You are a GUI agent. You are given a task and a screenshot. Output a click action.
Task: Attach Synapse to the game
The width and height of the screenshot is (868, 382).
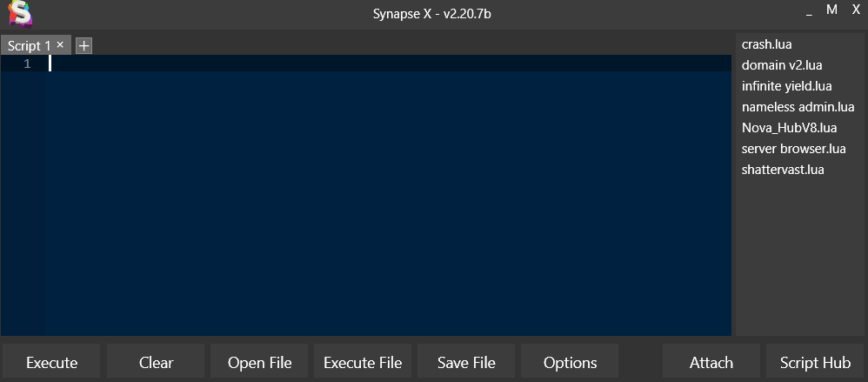711,363
